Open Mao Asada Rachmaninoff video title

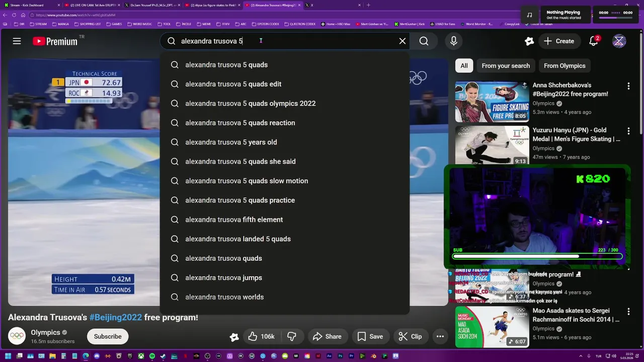576,315
